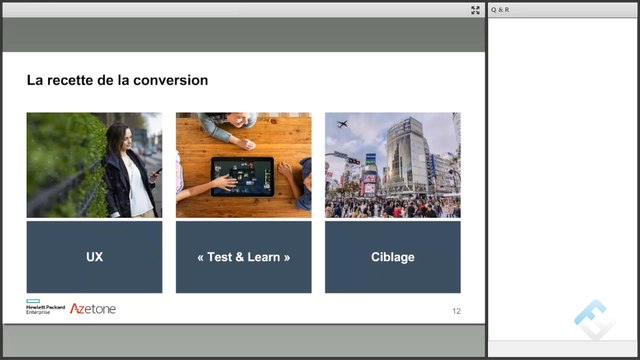The image size is (640, 360).
Task: Select the « Test & Learn » box
Action: point(244,257)
